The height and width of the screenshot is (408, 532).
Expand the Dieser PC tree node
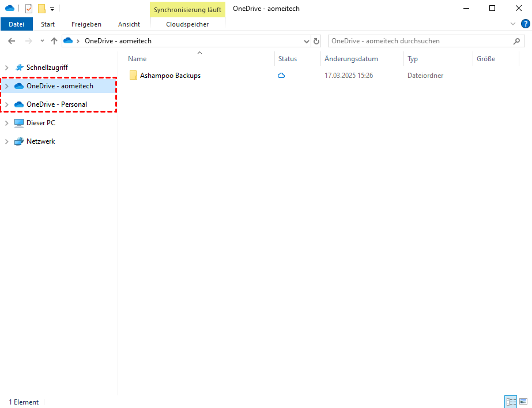tap(6, 123)
